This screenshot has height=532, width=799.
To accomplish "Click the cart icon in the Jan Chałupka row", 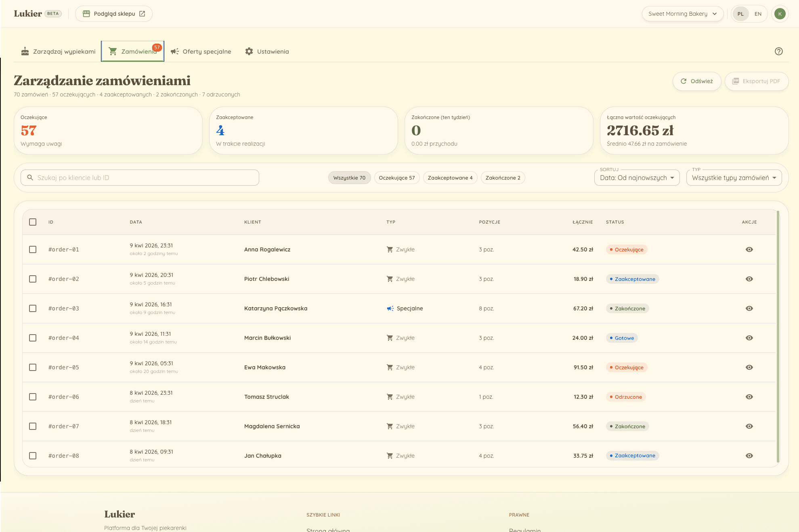I will (x=390, y=456).
